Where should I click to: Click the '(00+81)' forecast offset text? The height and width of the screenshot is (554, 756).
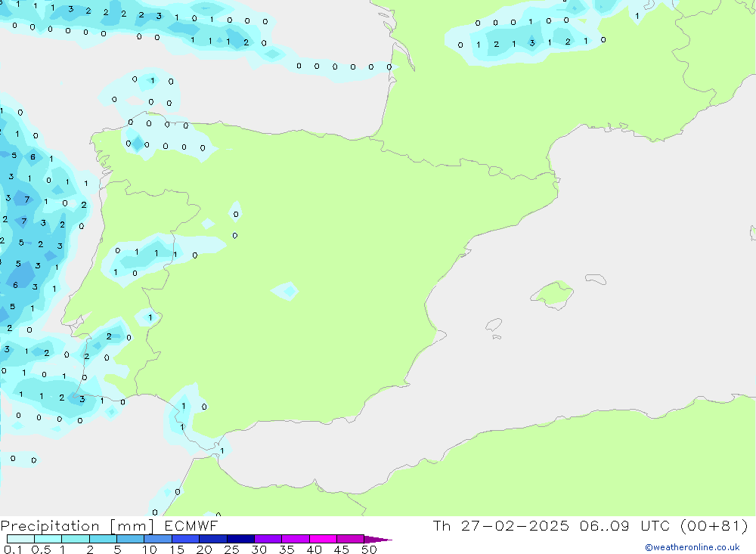[714, 525]
